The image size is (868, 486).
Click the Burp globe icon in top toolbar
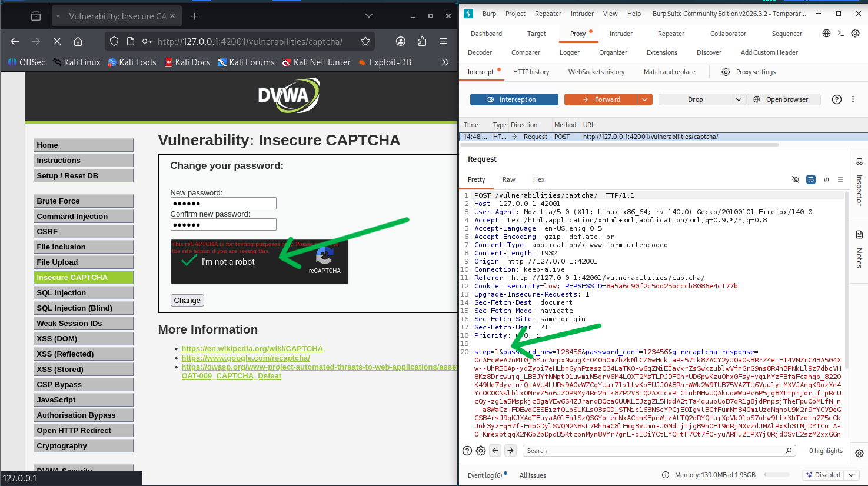point(826,34)
